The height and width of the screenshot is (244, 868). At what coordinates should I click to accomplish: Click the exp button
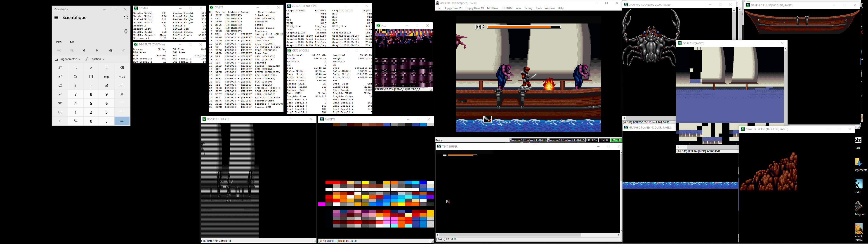(x=106, y=77)
